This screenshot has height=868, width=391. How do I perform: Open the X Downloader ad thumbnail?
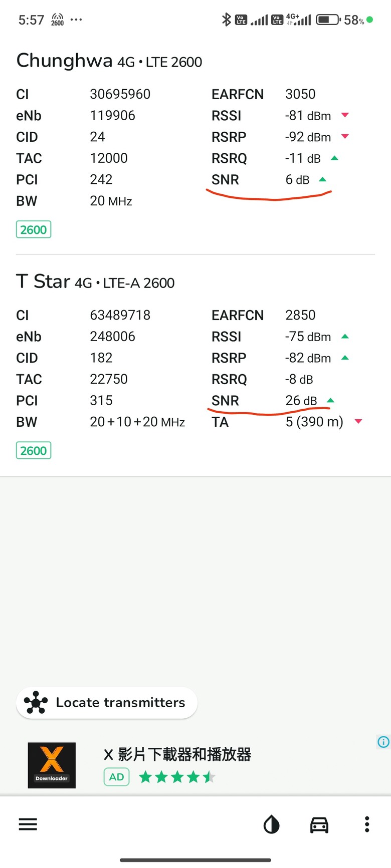point(52,765)
